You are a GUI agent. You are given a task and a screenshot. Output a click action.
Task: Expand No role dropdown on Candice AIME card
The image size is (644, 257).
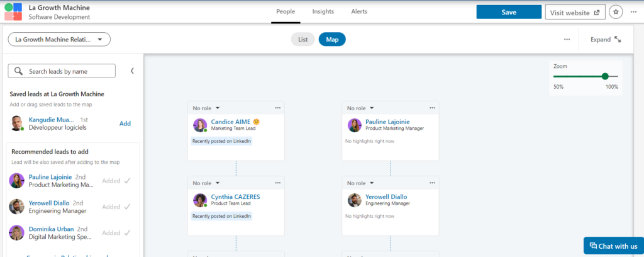[205, 108]
